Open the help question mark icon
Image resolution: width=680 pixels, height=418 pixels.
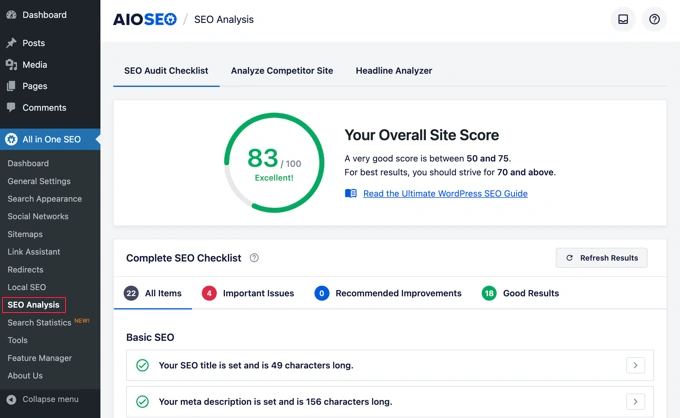(x=654, y=19)
